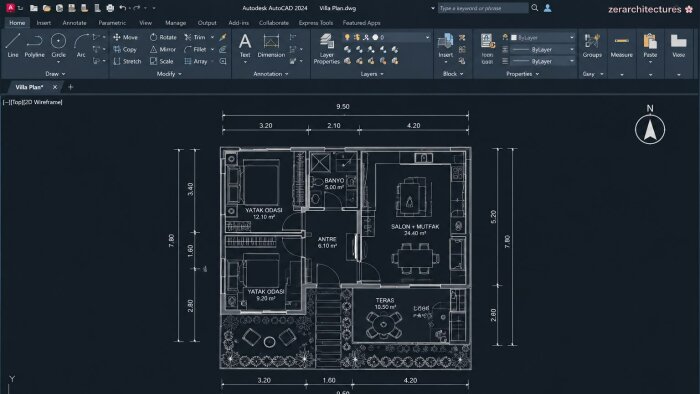Open the Groups tool
Image resolution: width=700 pixels, height=394 pixels.
592,46
